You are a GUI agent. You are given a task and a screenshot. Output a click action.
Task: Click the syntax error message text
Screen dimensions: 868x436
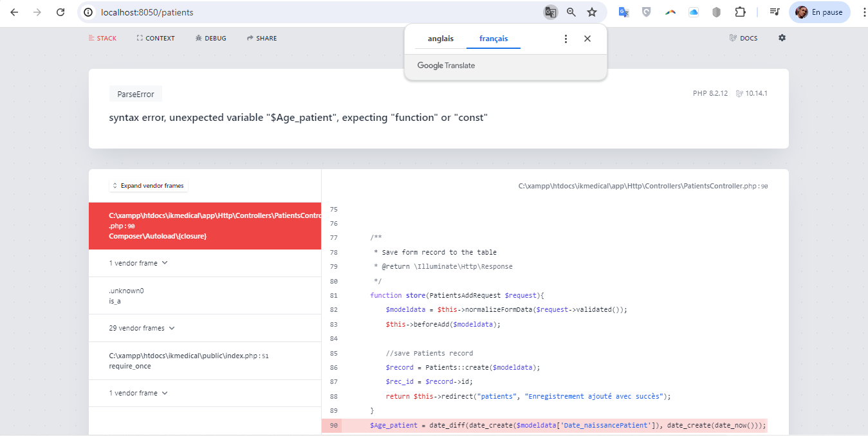point(299,118)
